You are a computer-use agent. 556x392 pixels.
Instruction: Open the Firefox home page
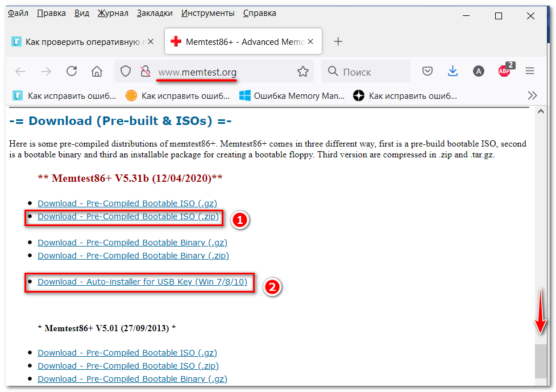[97, 71]
